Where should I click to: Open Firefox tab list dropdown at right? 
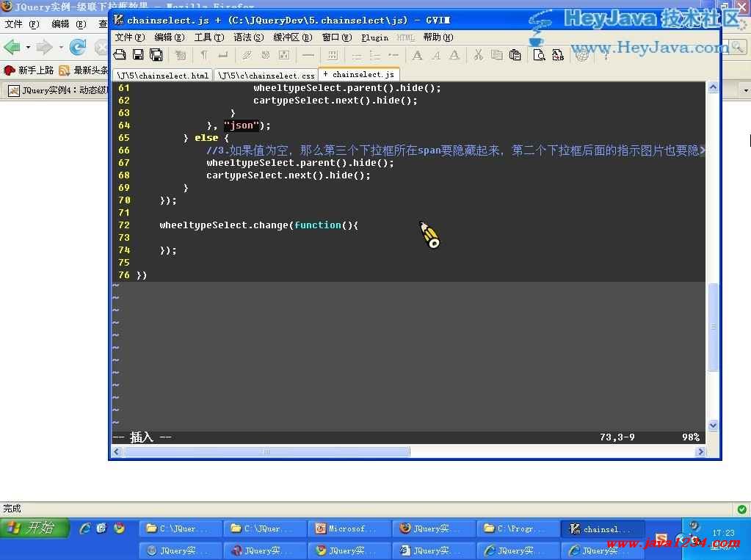(x=746, y=90)
